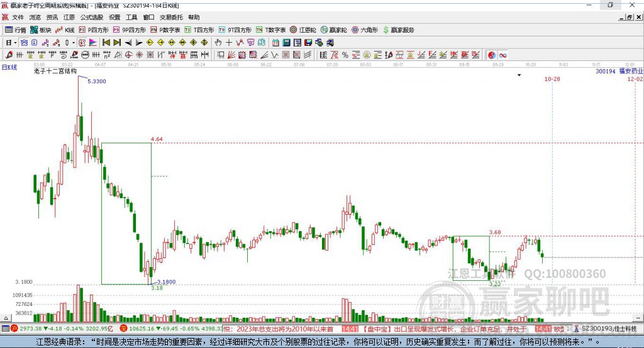The width and height of the screenshot is (644, 348).
Task: Toggle the blue infinity symbol button
Action: point(502,55)
